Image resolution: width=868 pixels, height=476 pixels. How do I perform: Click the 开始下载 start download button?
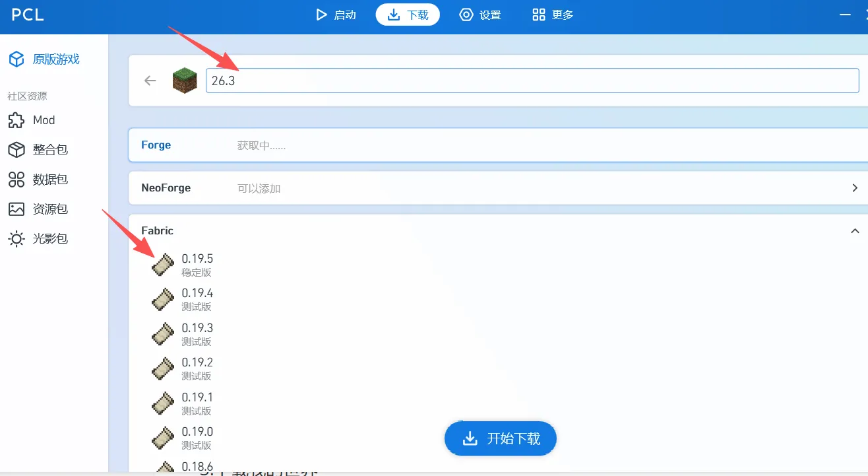pos(501,438)
